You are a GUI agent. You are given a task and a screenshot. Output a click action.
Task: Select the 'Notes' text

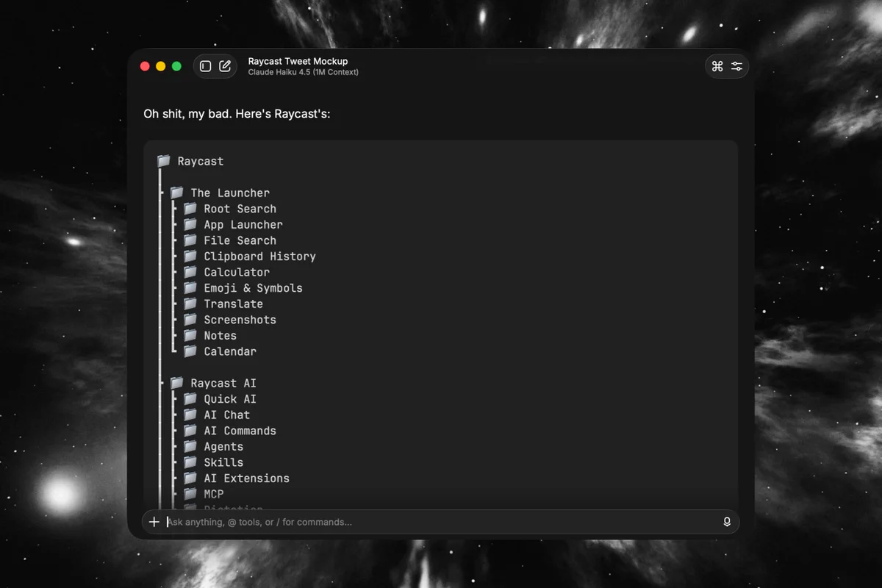[x=220, y=335]
